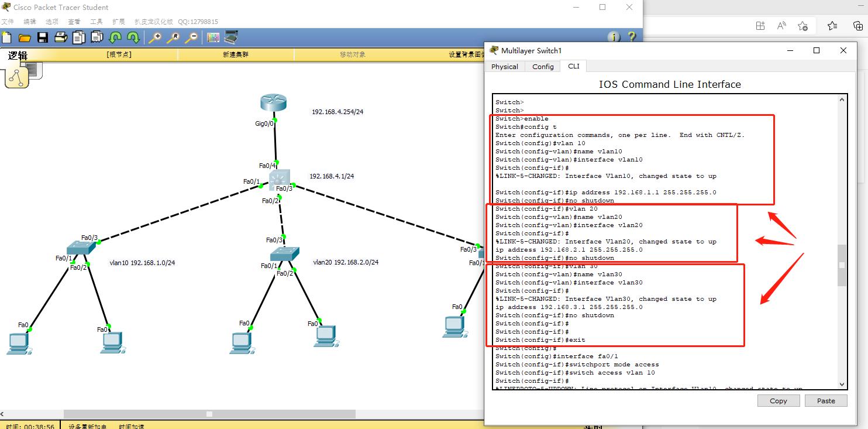
Task: Open Packet Tracer help with the question mark
Action: coord(632,37)
